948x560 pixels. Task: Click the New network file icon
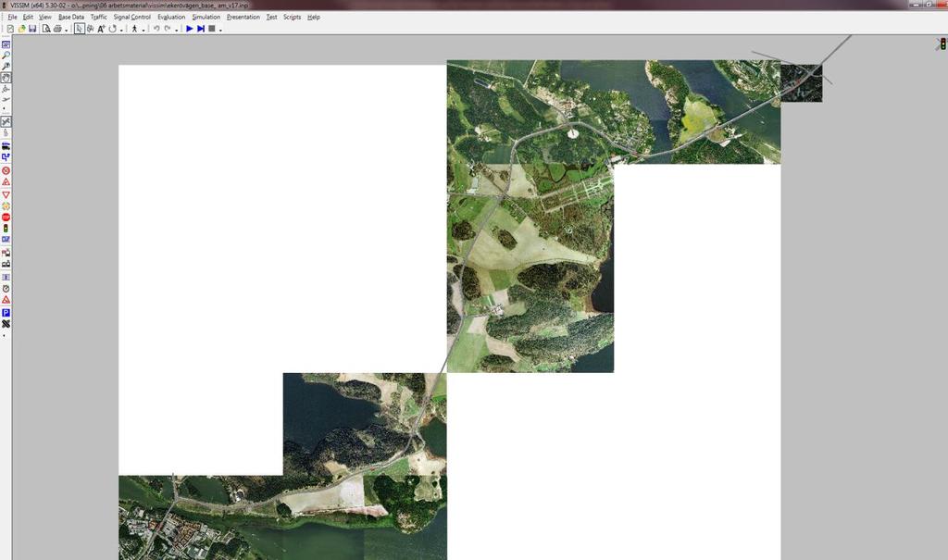point(11,29)
